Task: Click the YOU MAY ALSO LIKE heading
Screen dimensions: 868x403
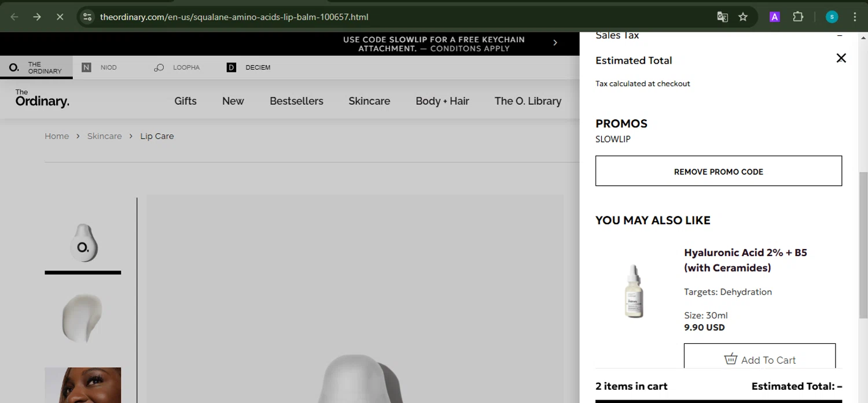Action: point(653,220)
